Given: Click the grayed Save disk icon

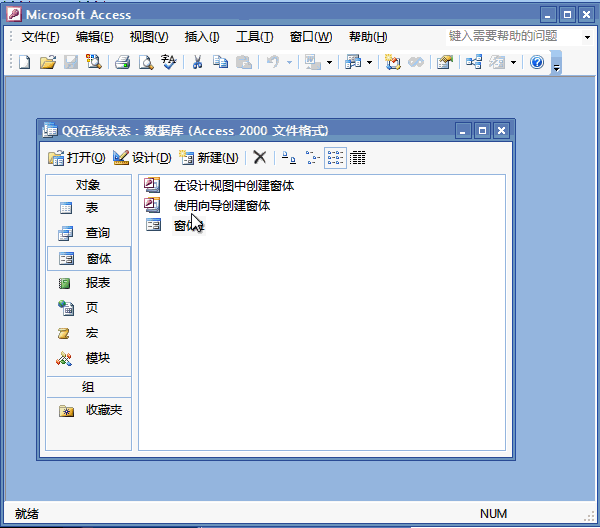Looking at the screenshot, I should coord(71,62).
